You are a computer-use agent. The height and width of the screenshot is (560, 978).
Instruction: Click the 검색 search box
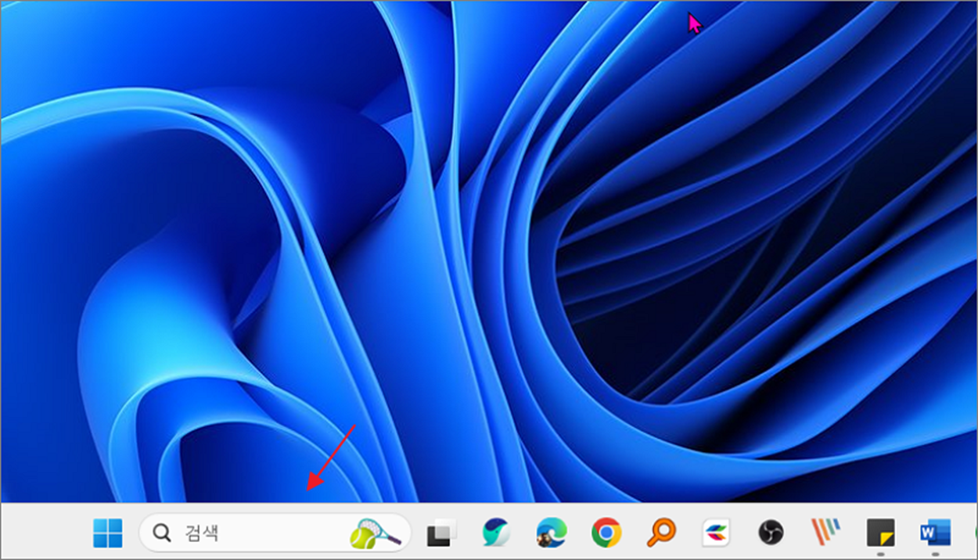pyautogui.click(x=275, y=533)
